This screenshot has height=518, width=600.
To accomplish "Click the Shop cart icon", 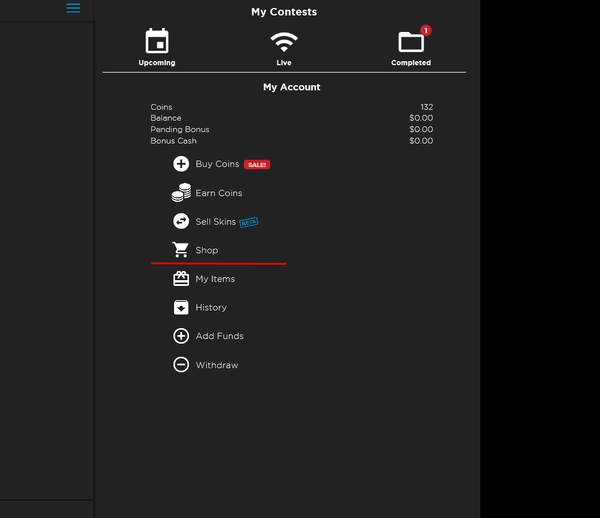I will (x=181, y=250).
